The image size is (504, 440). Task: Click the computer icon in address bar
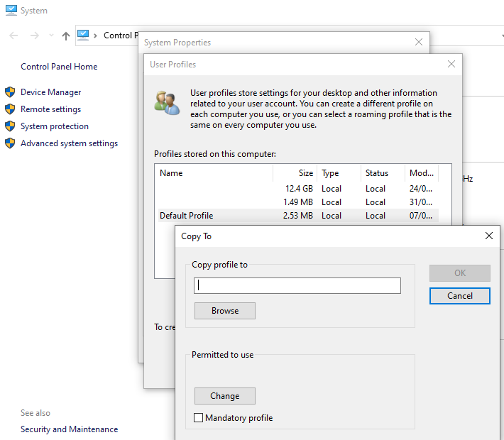[83, 35]
